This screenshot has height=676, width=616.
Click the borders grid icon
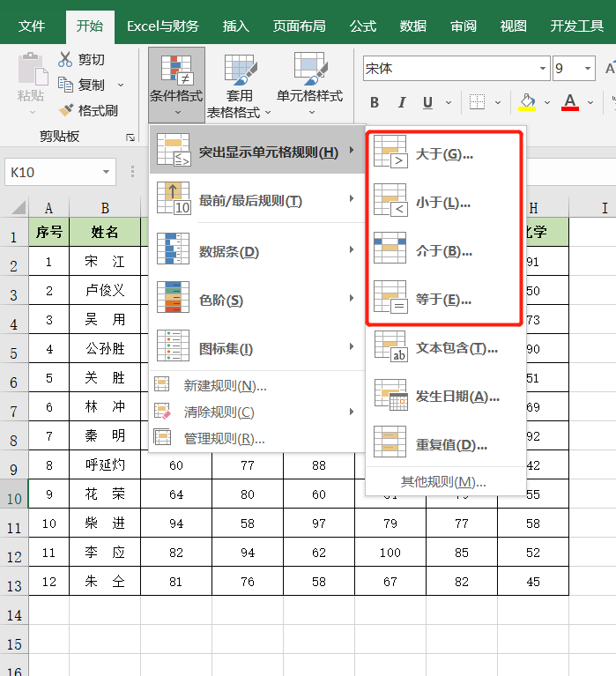pos(477,102)
